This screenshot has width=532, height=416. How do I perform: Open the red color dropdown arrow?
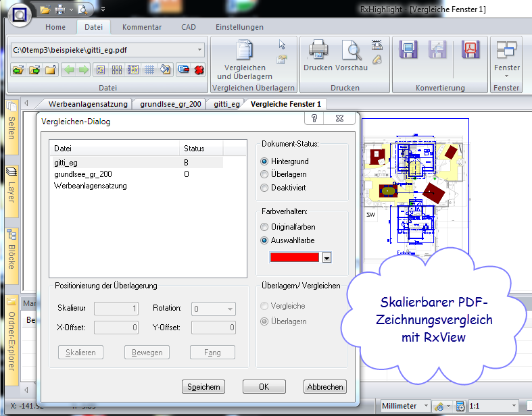(327, 258)
